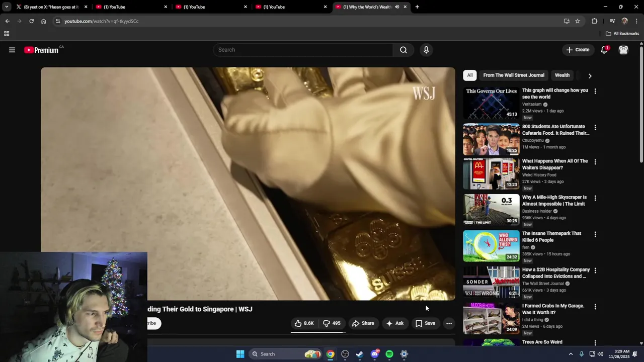
Task: Open options for Mile-High Skyscraper video
Action: [595, 198]
